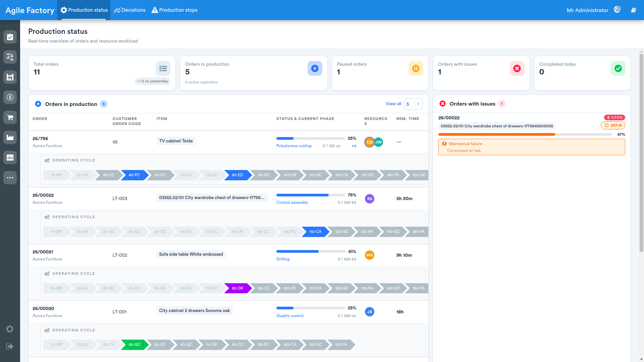This screenshot has height=362, width=644.
Task: Open the Drilling phase link
Action: [283, 259]
